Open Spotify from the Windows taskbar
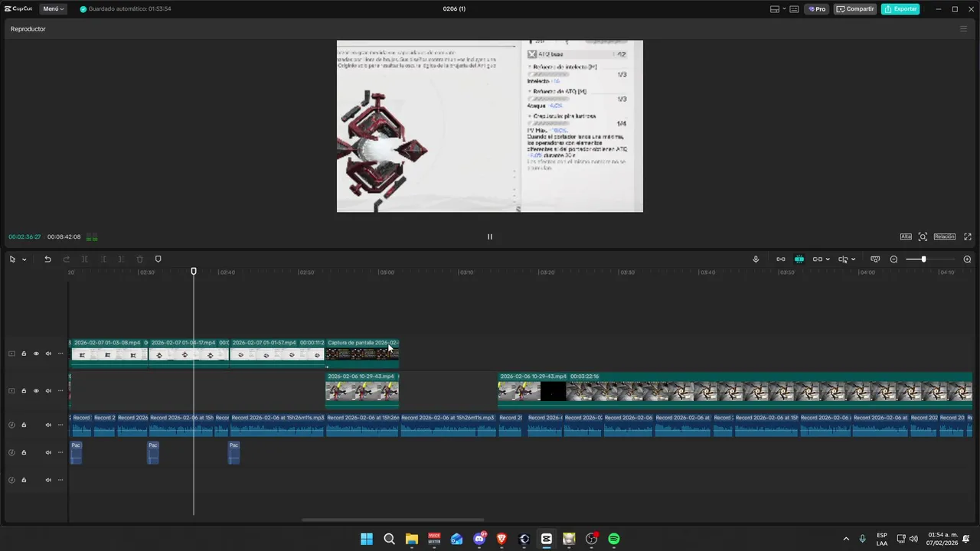The image size is (980, 551). (x=614, y=539)
